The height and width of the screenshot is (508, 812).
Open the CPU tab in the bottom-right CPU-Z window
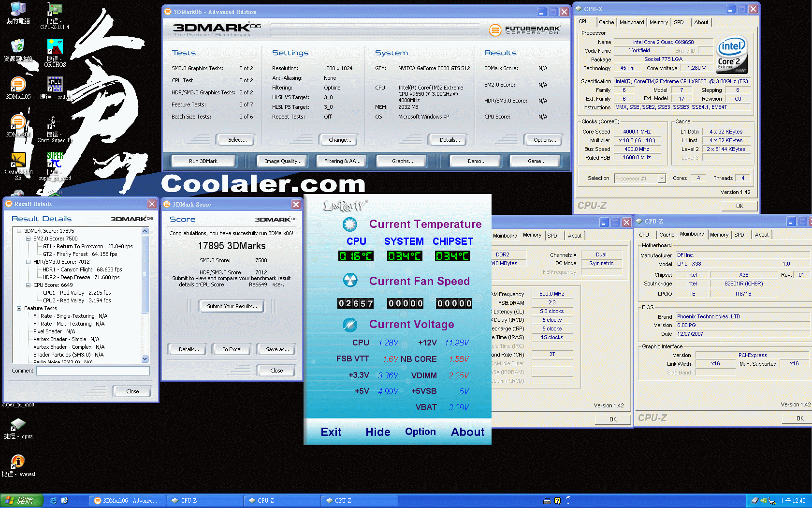pos(644,235)
